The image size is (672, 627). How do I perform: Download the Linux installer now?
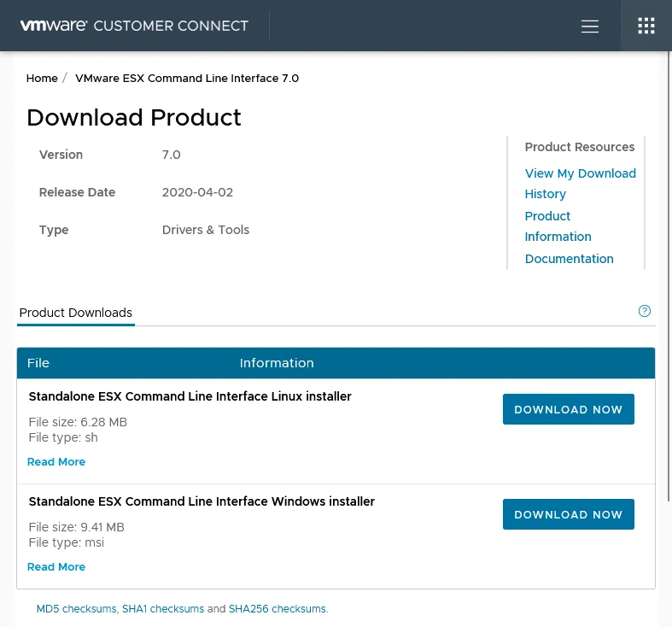569,409
